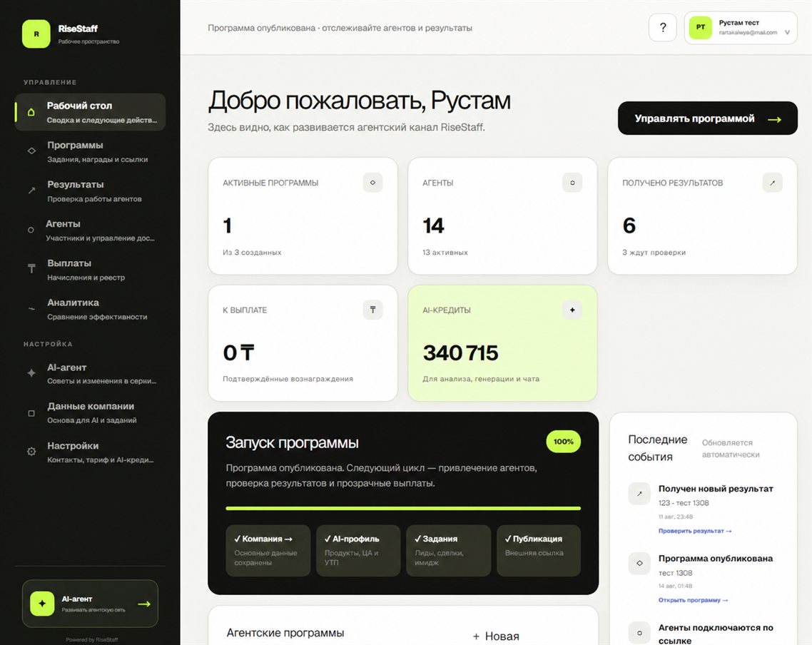Open the Аналитика section
Screen dimensions: 812x645
[90, 308]
